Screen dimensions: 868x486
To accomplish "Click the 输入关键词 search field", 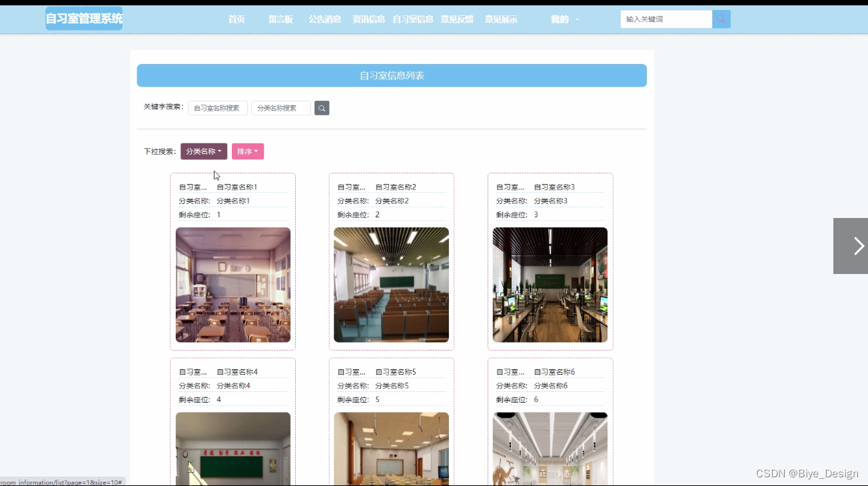I will (666, 19).
